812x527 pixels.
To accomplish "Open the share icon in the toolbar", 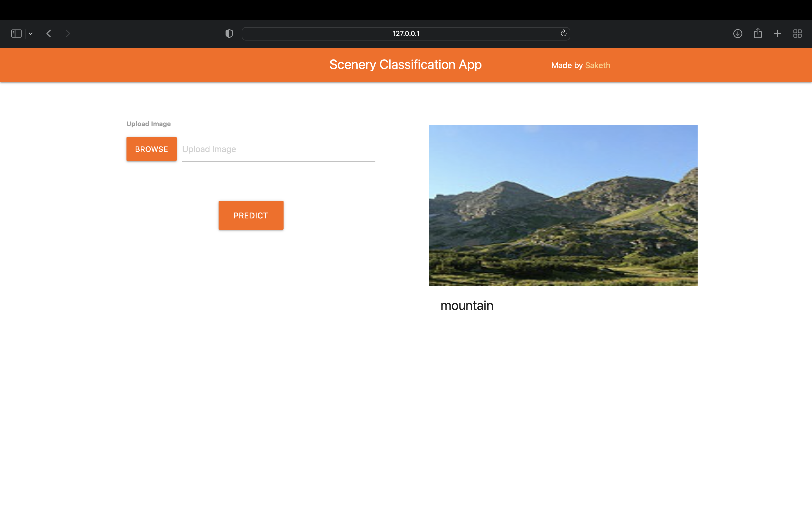I will tap(758, 33).
